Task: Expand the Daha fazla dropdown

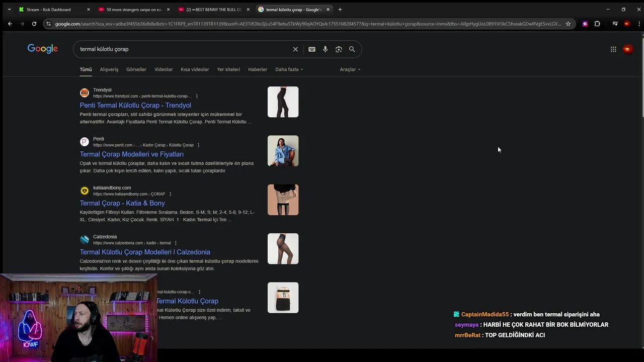Action: coord(289,69)
